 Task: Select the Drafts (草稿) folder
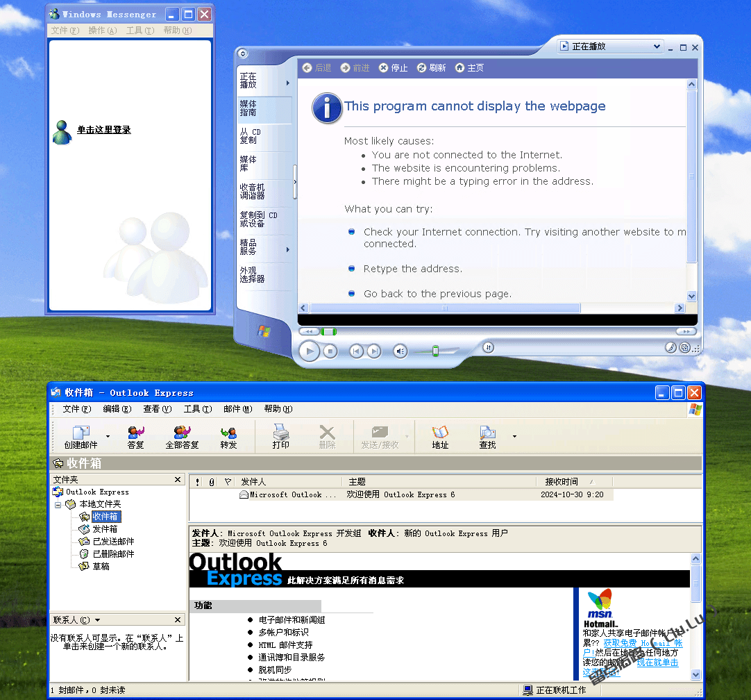coord(101,567)
